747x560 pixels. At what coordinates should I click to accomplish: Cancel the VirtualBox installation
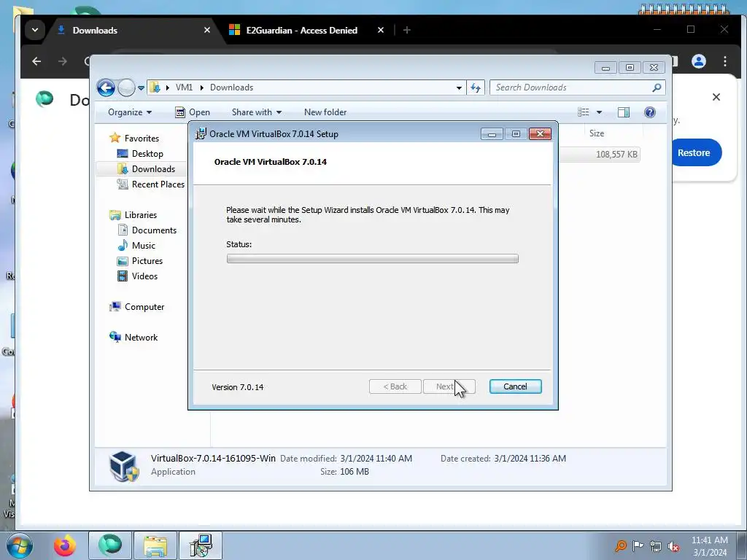516,386
